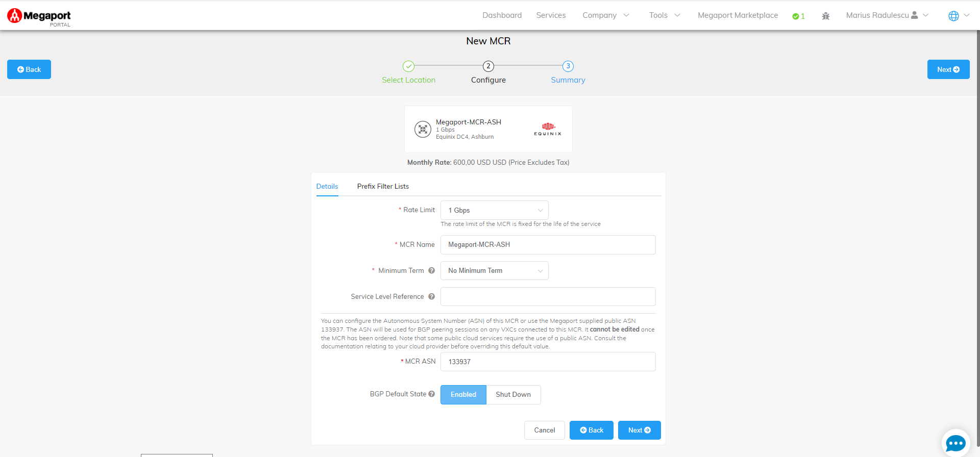Click the MCR Name input field

click(x=548, y=245)
